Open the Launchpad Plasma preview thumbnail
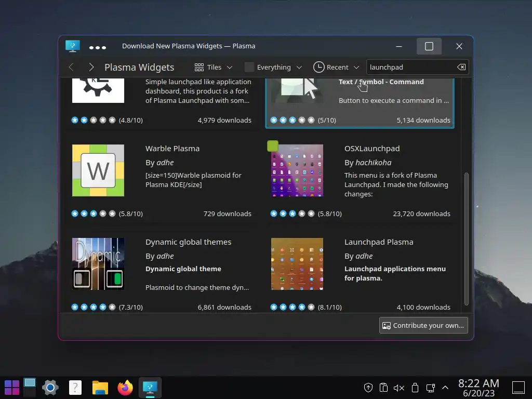The width and height of the screenshot is (532, 399). point(297,264)
